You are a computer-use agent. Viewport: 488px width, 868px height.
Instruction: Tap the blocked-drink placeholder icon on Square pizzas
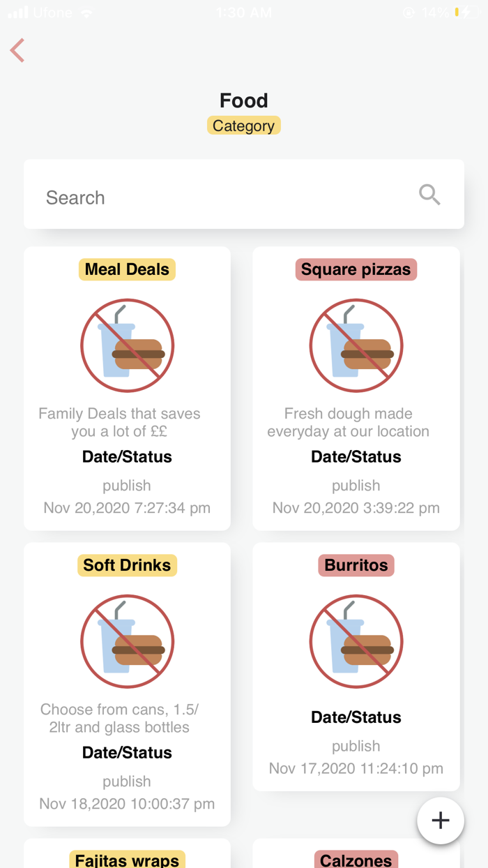coord(356,345)
